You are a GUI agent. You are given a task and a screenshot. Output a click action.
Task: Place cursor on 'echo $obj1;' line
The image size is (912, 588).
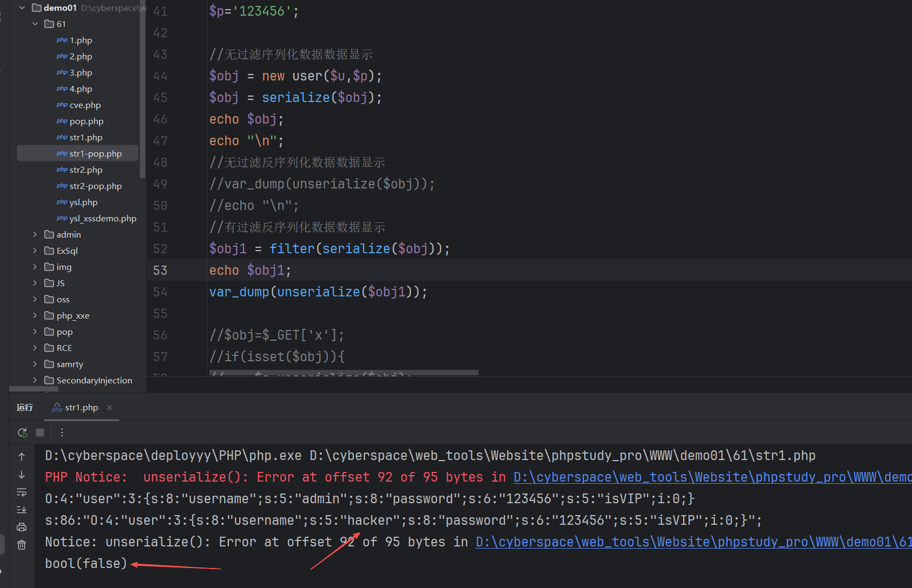tap(250, 271)
